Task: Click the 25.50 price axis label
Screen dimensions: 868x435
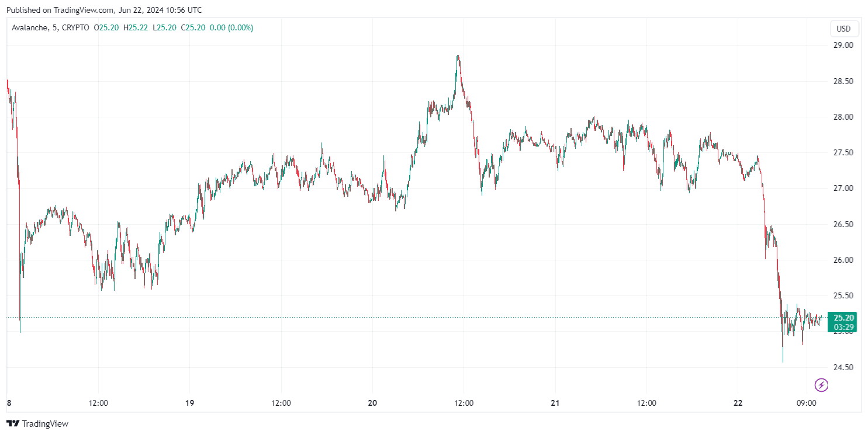Action: point(843,296)
